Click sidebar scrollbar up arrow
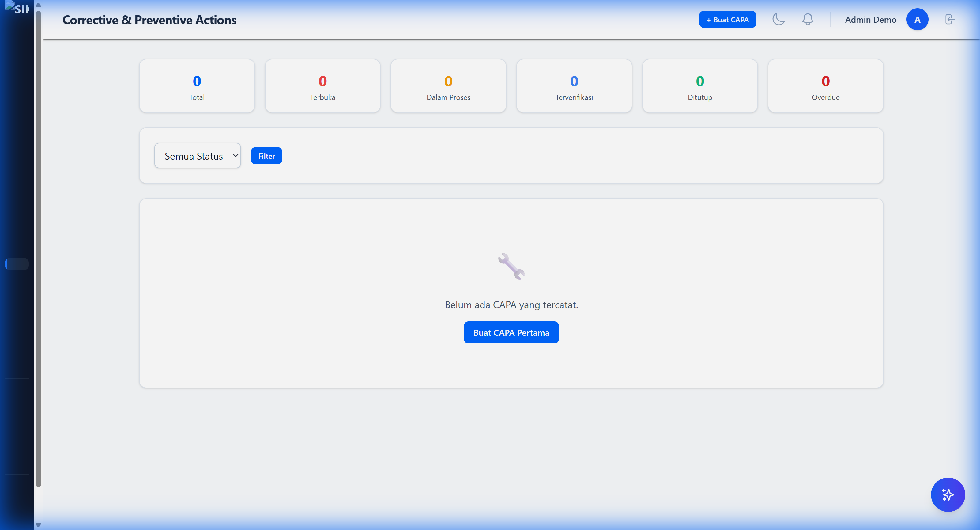The height and width of the screenshot is (530, 980). coord(38,5)
